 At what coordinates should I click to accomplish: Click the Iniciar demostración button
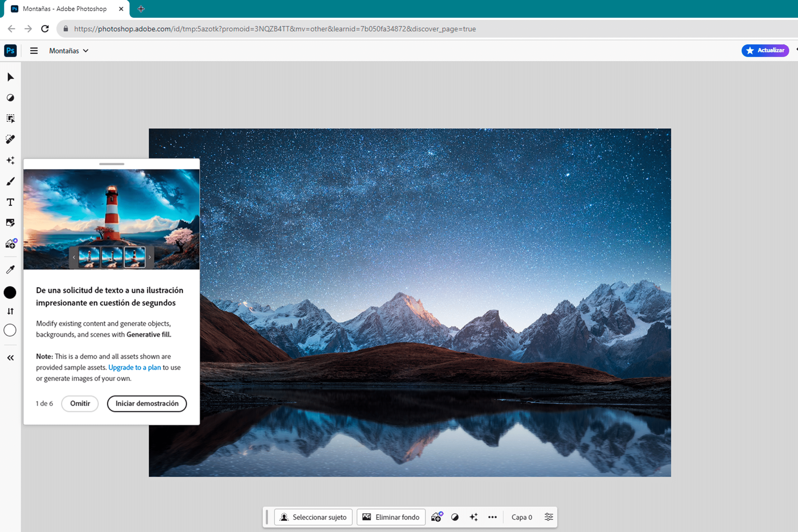click(147, 403)
